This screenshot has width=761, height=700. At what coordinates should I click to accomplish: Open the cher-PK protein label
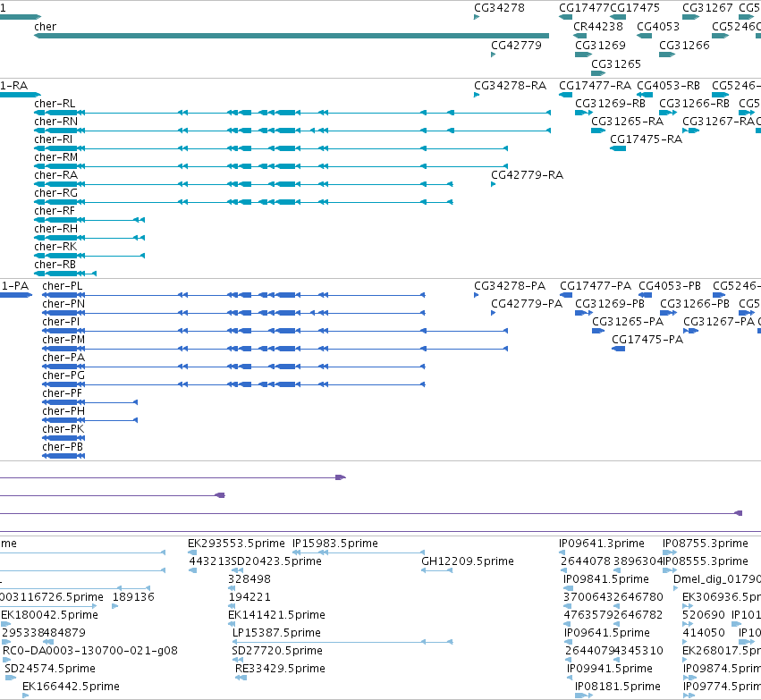point(63,429)
